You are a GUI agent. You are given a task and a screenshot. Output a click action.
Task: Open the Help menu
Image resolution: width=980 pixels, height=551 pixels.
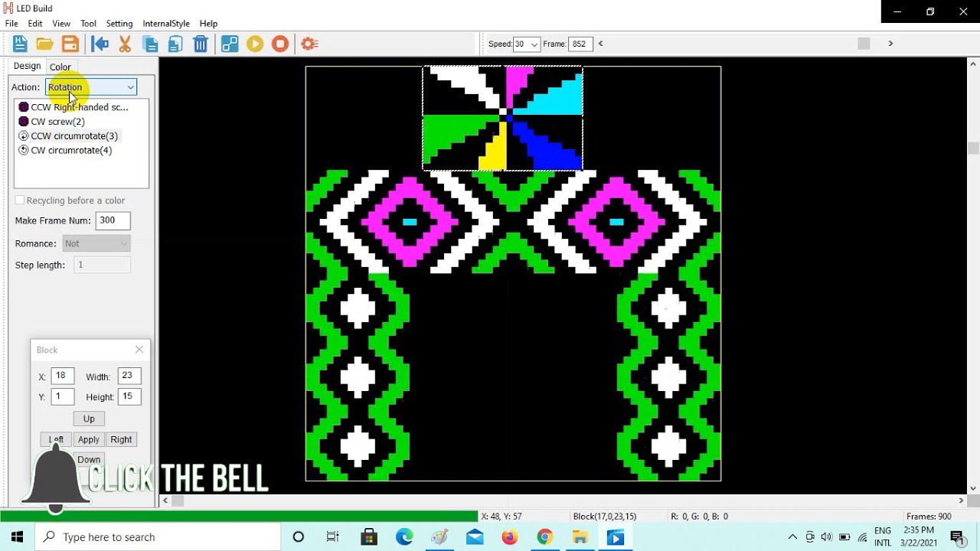pos(208,24)
